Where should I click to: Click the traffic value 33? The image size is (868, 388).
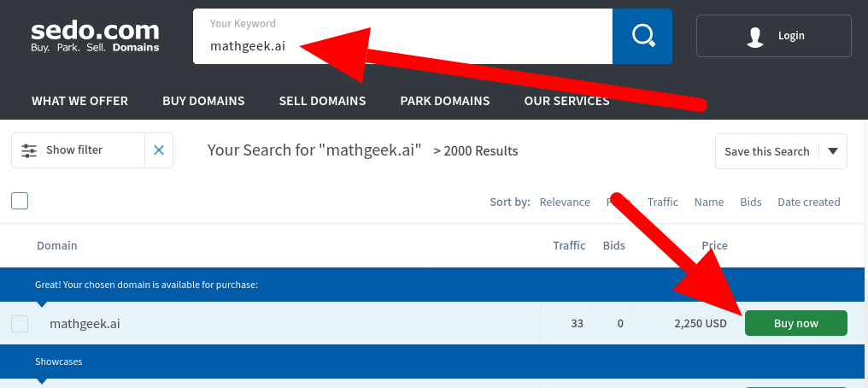577,323
